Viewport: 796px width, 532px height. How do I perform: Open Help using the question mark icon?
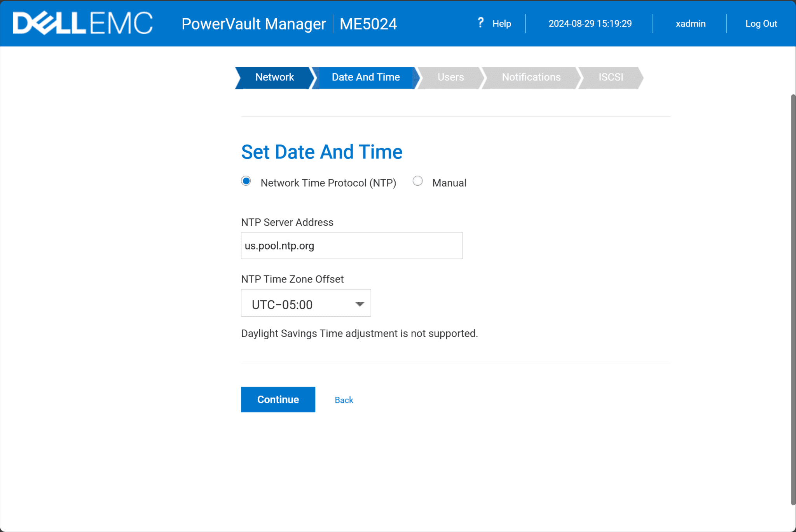[x=481, y=23]
